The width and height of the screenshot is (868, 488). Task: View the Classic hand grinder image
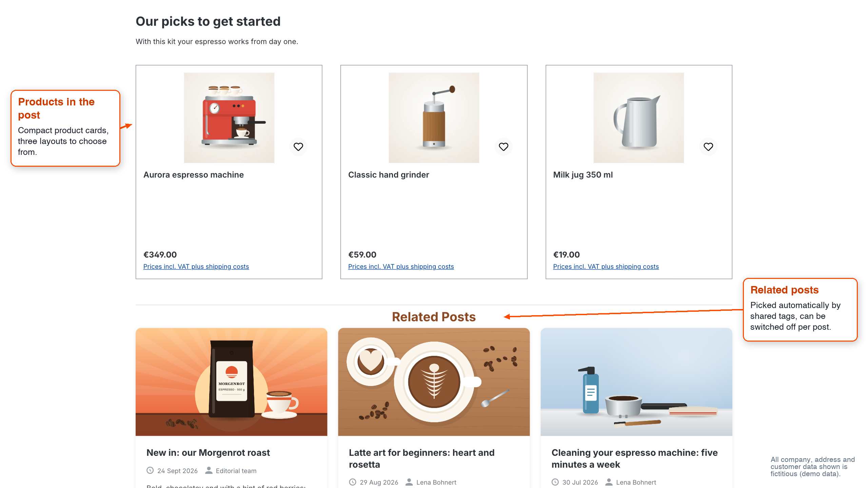[434, 118]
